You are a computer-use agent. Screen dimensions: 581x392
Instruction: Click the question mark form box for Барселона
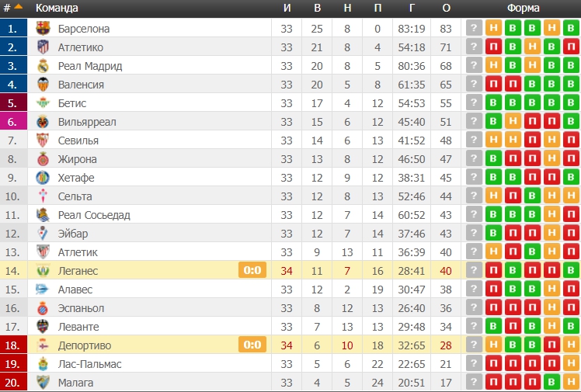point(474,29)
